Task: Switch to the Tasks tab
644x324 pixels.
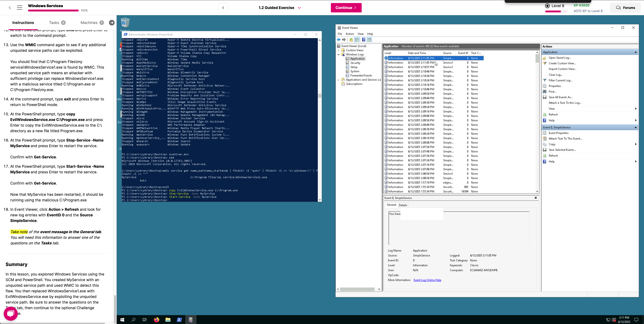Action: [x=54, y=23]
